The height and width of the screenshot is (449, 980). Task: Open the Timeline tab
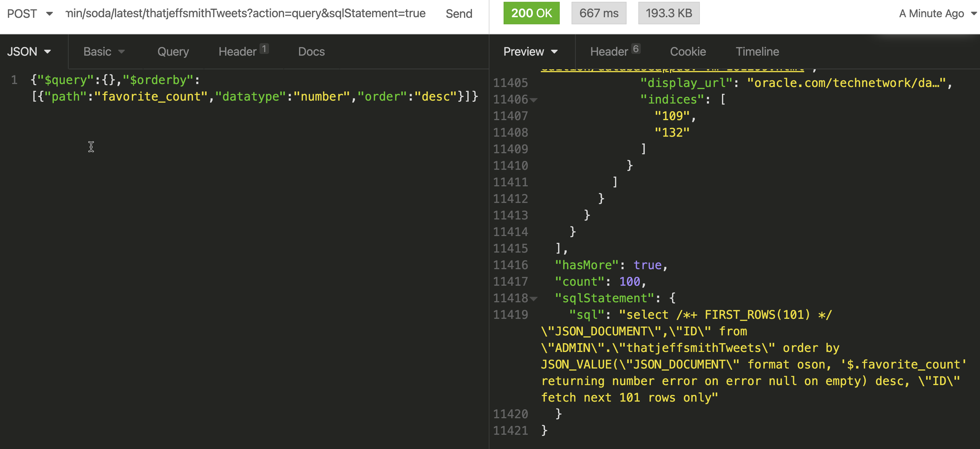pyautogui.click(x=757, y=51)
